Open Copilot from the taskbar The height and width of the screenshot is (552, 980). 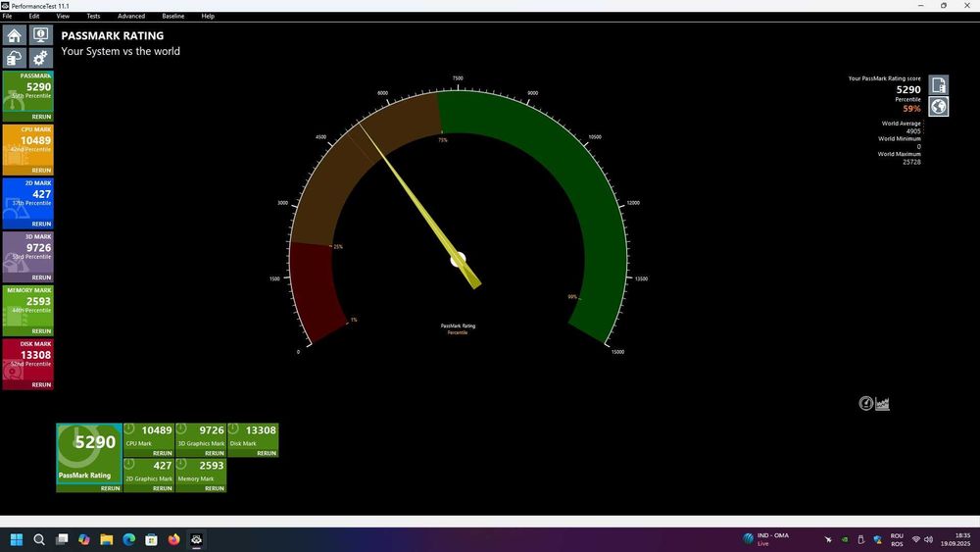[x=83, y=539]
